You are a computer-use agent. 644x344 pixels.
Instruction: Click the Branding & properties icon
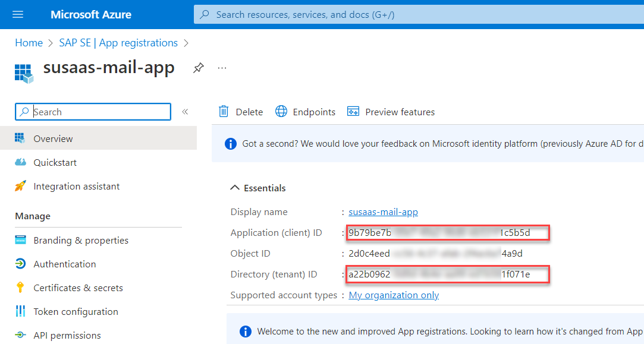[x=21, y=240]
